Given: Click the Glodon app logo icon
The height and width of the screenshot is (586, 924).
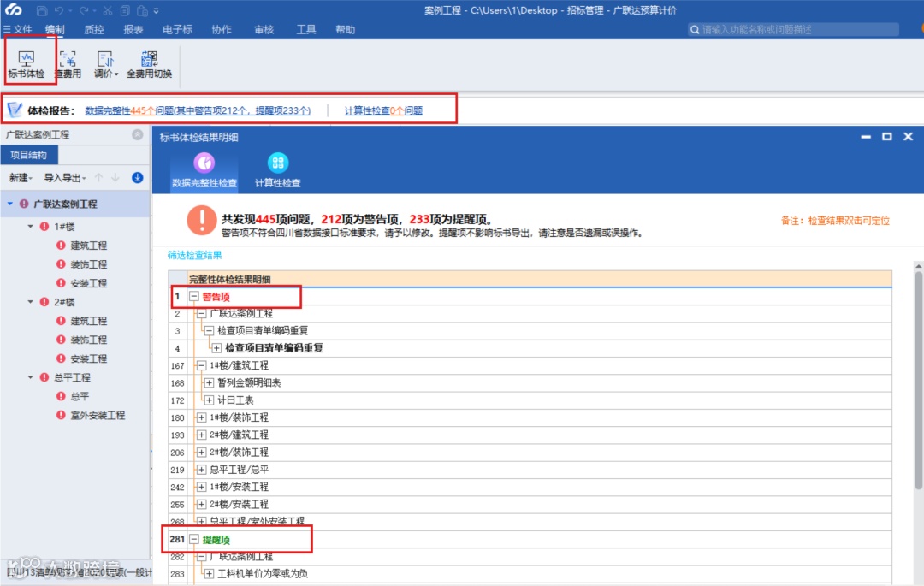Looking at the screenshot, I should [14, 10].
